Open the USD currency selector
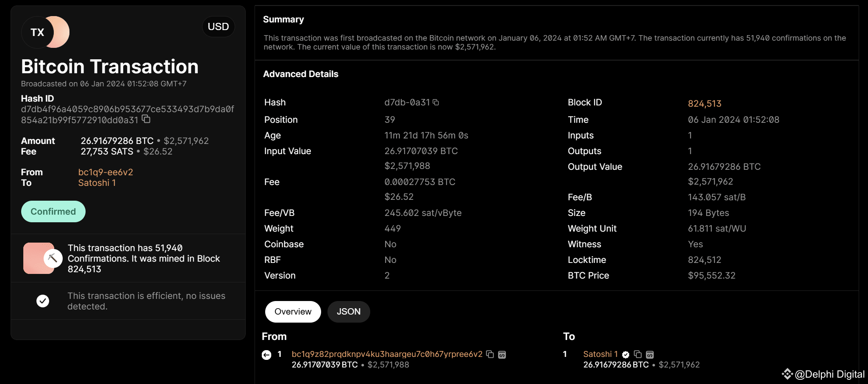Image resolution: width=868 pixels, height=384 pixels. coord(218,27)
